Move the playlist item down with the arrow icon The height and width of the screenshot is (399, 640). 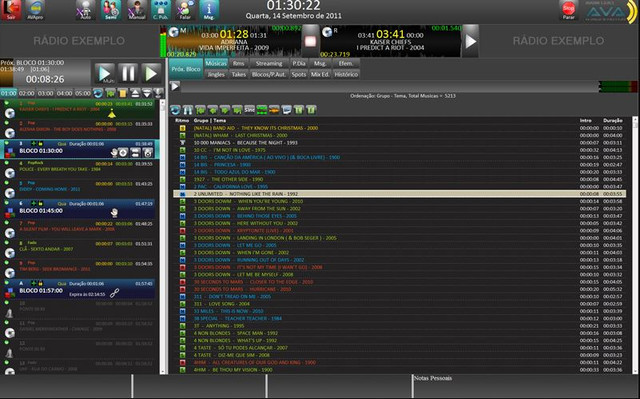coord(147,93)
